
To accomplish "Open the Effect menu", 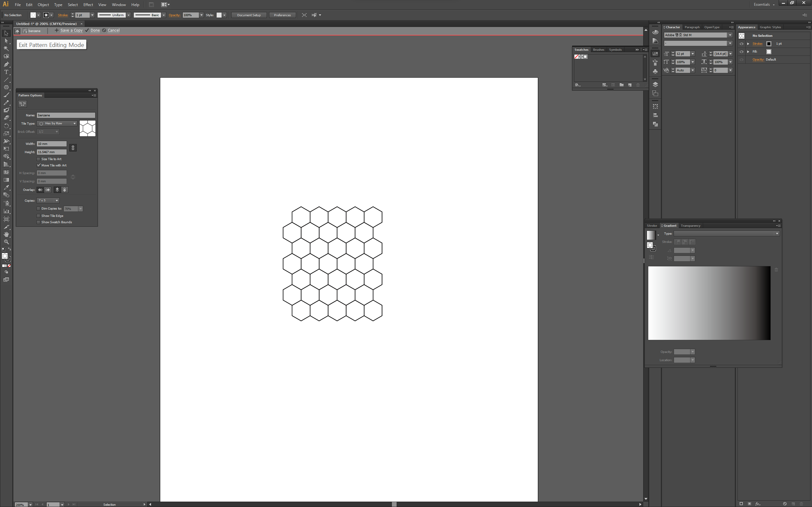I will point(88,5).
